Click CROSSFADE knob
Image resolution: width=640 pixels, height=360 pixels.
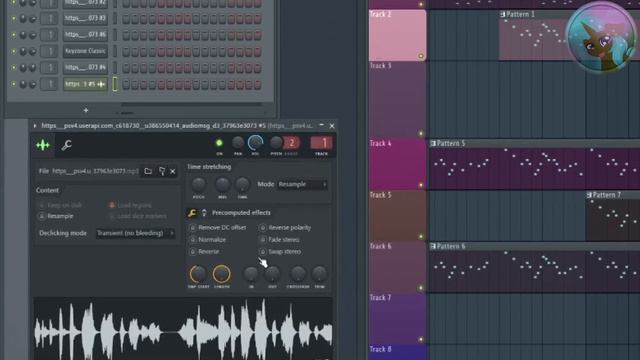pos(298,274)
